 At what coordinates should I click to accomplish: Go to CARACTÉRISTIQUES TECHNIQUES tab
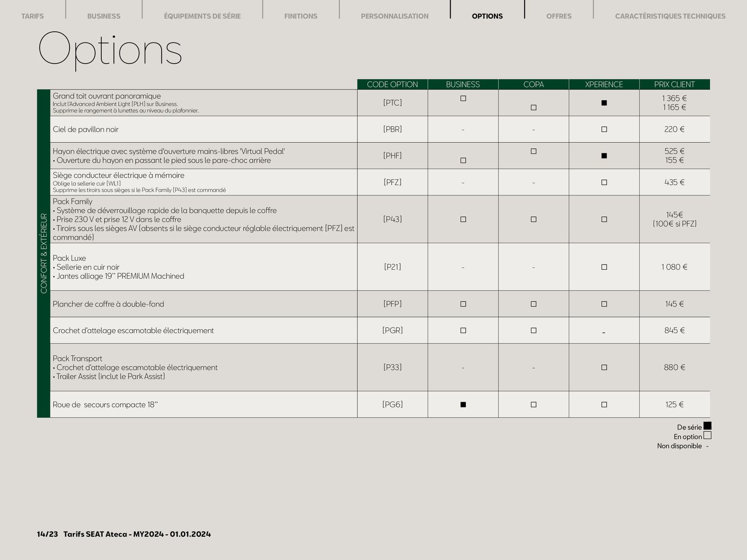pos(670,16)
